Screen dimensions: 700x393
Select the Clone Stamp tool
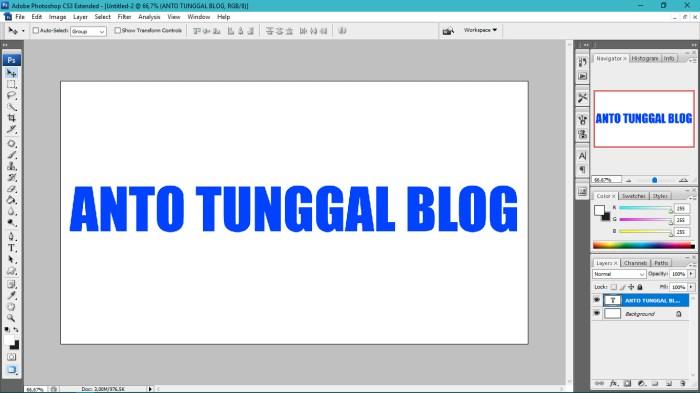pos(12,166)
